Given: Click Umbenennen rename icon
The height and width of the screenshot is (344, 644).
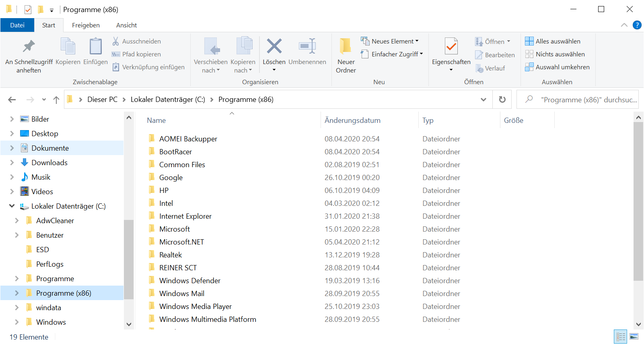Looking at the screenshot, I should tap(307, 46).
